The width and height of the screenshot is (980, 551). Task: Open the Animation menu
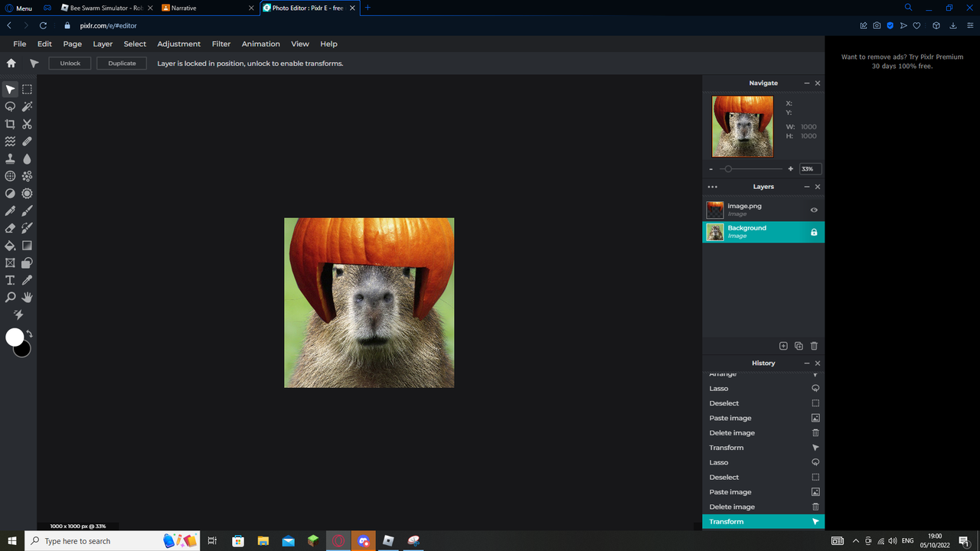[x=261, y=44]
